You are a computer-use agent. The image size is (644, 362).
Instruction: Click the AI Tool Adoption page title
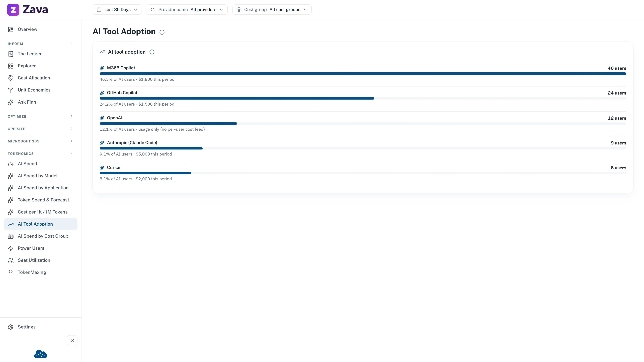click(x=124, y=32)
